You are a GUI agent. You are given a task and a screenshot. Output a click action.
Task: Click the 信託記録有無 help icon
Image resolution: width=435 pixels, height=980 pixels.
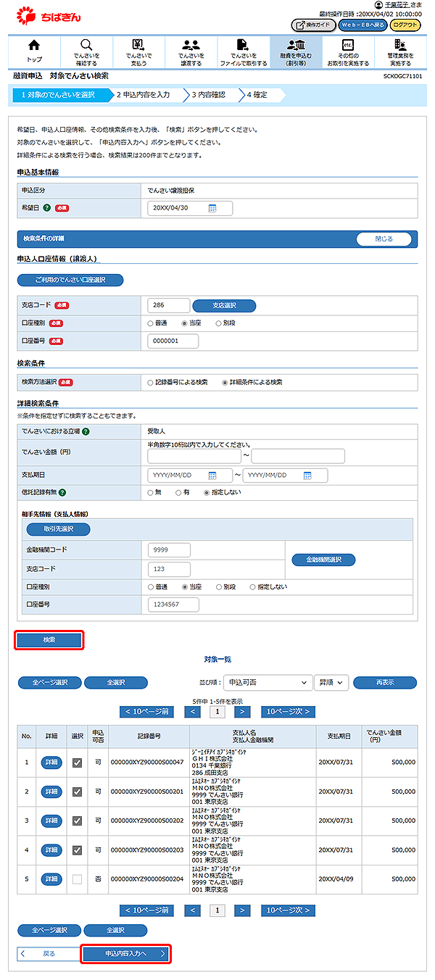coord(62,493)
